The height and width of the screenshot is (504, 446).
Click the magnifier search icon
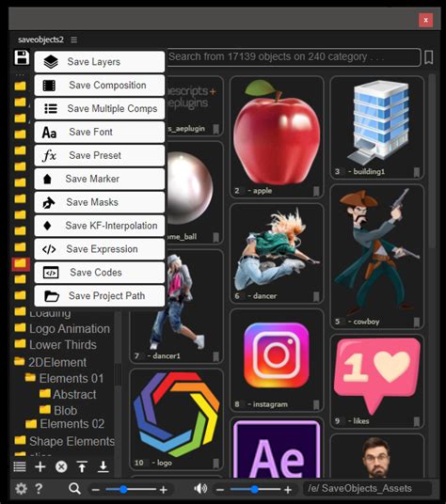tap(74, 489)
